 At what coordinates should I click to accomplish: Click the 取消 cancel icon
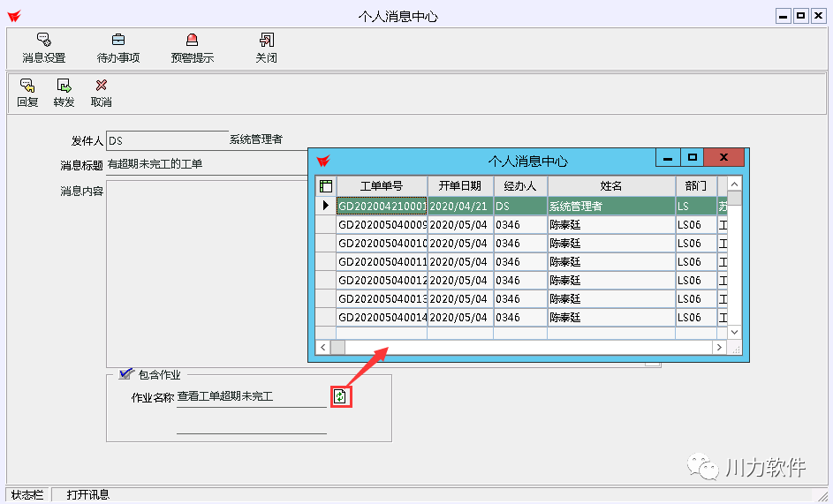pyautogui.click(x=101, y=93)
